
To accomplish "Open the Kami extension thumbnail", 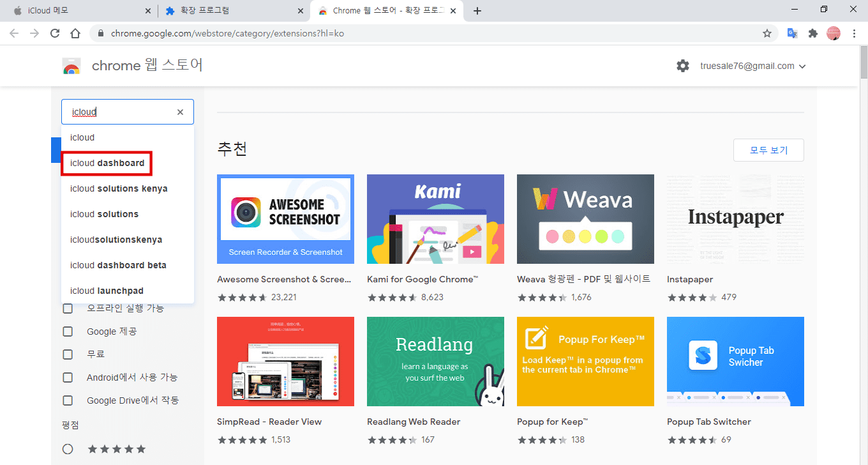I will [435, 219].
